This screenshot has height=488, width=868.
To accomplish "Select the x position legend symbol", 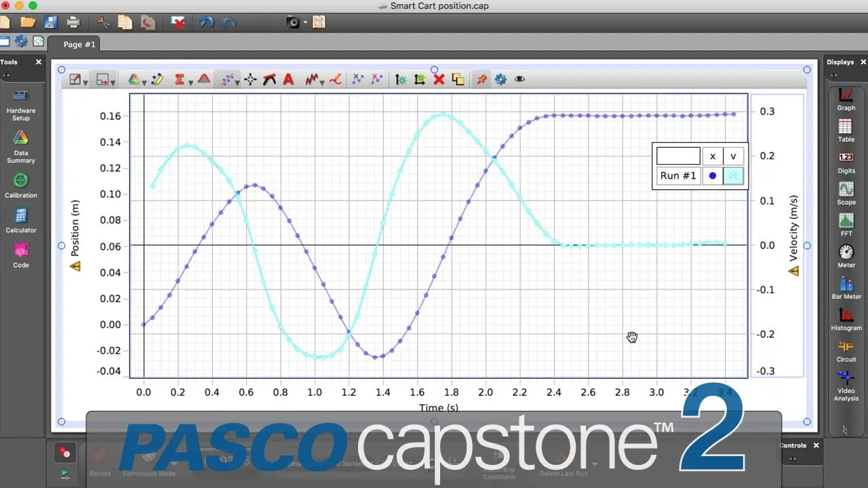I will point(712,176).
